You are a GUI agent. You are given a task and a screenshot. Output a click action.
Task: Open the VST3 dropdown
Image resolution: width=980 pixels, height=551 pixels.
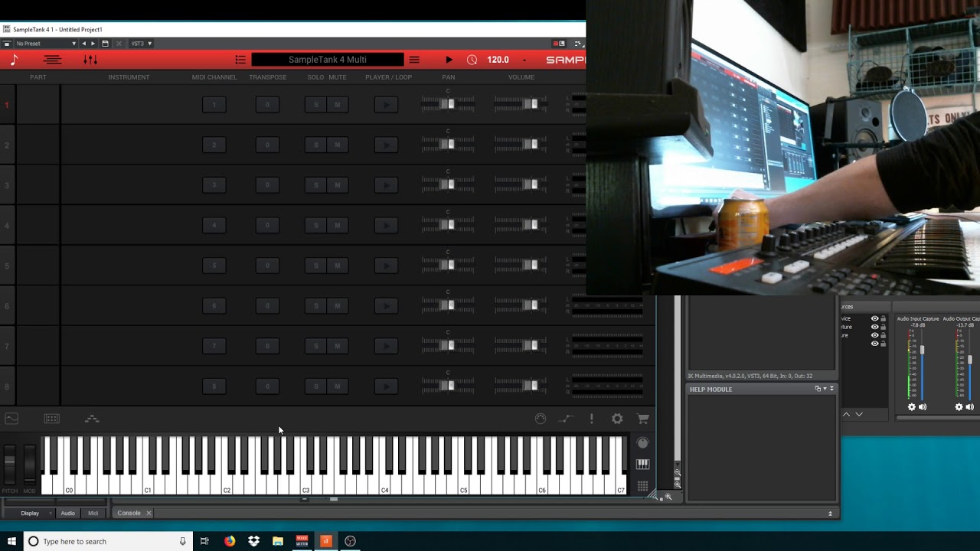pyautogui.click(x=141, y=44)
